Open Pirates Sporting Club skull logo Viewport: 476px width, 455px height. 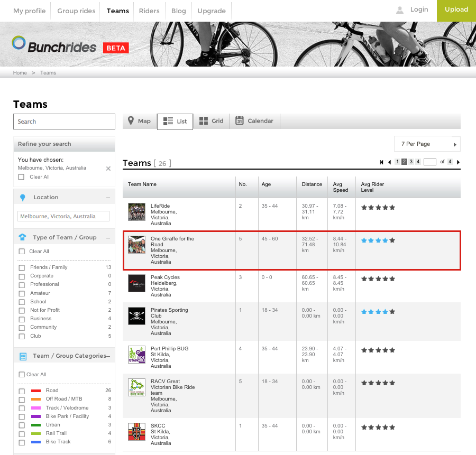136,316
